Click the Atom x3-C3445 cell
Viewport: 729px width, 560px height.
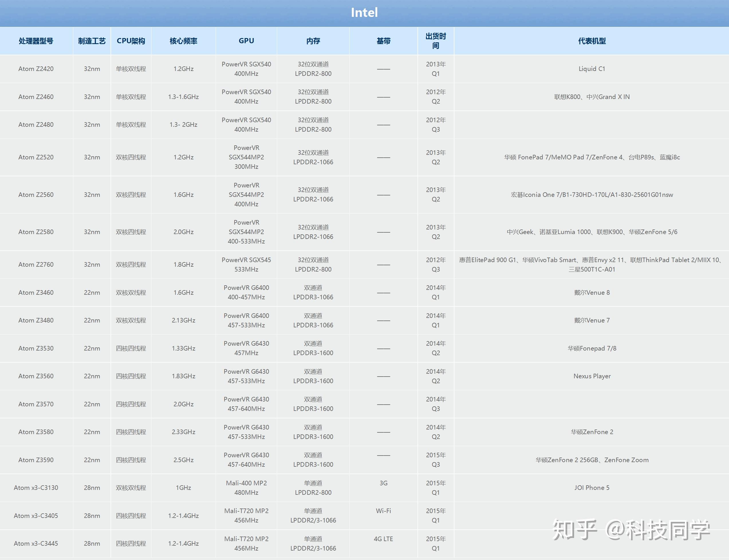(x=36, y=544)
